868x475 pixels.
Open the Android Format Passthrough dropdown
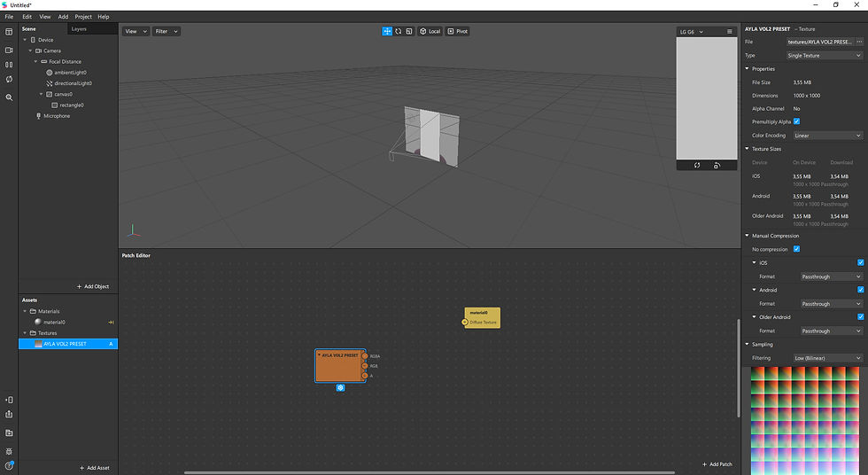point(832,304)
